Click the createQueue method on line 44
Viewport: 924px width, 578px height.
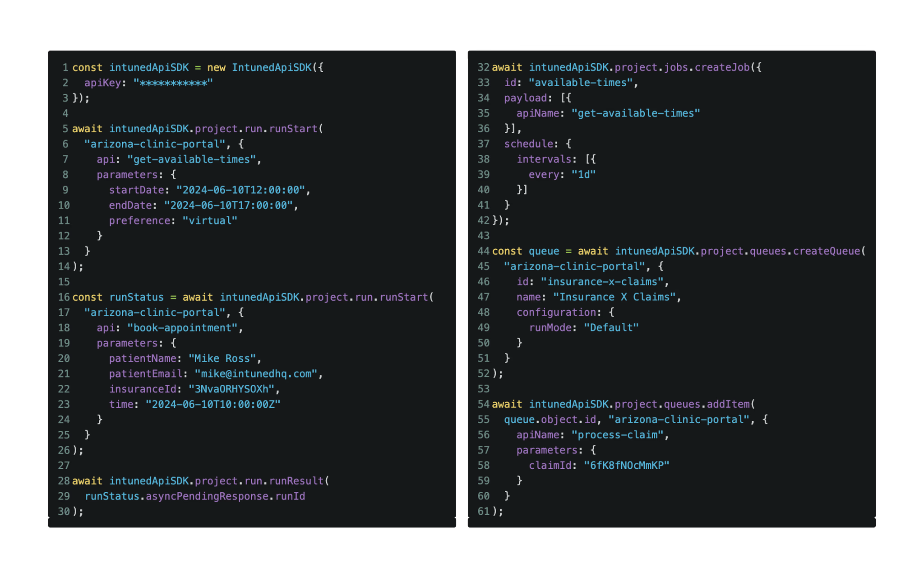tap(826, 251)
